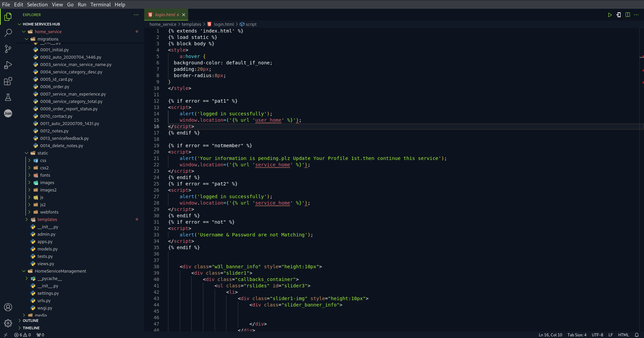Open the Run menu

pyautogui.click(x=82, y=4)
